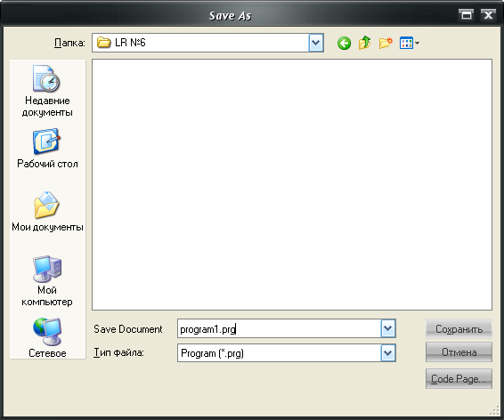Click the Views menu small arrow
The height and width of the screenshot is (420, 504).
coord(417,43)
